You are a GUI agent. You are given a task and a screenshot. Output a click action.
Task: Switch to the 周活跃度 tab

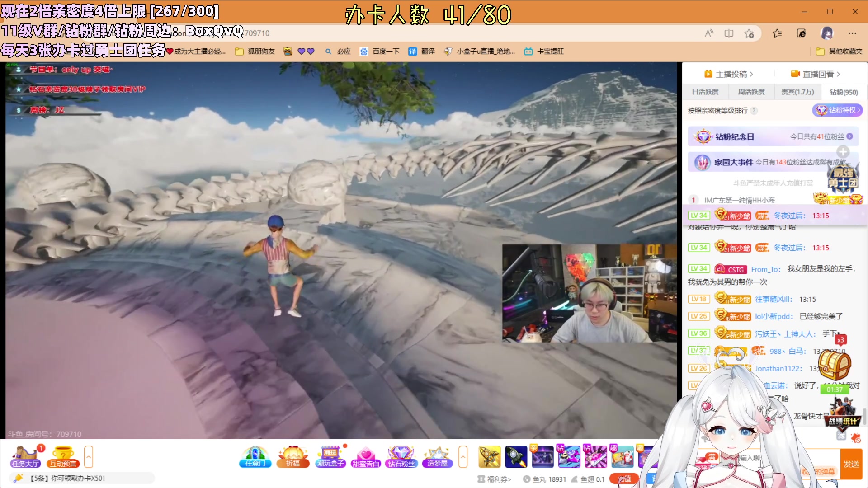[x=751, y=92]
